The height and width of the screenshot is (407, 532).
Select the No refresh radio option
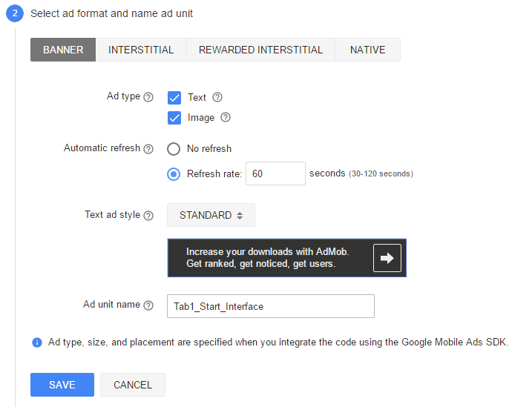coord(174,148)
